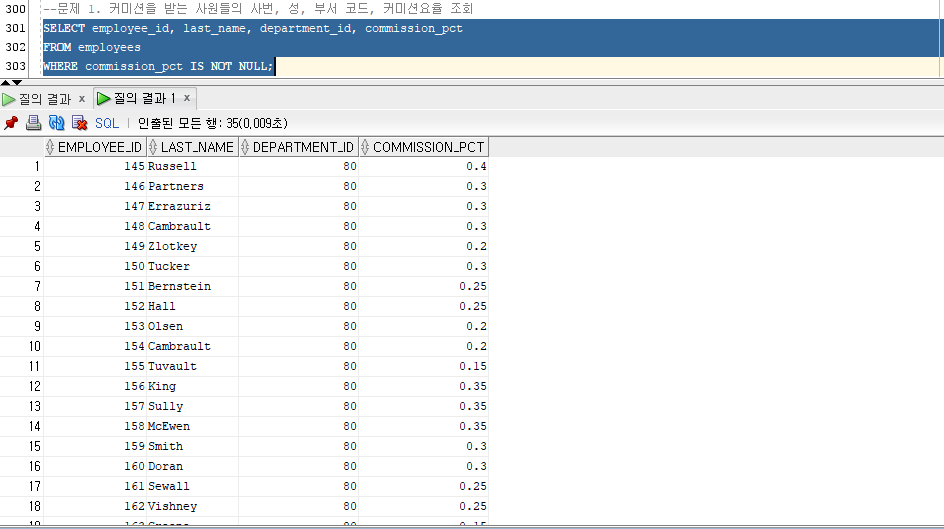Viewport: 944px width, 529px height.
Task: Select the Errazuriz cell
Action: pyautogui.click(x=193, y=206)
